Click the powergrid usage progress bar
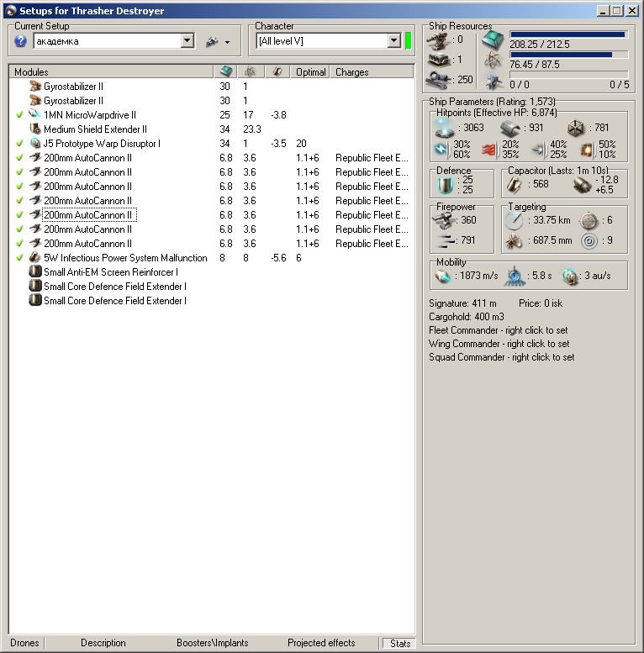644x653 pixels. [x=569, y=55]
